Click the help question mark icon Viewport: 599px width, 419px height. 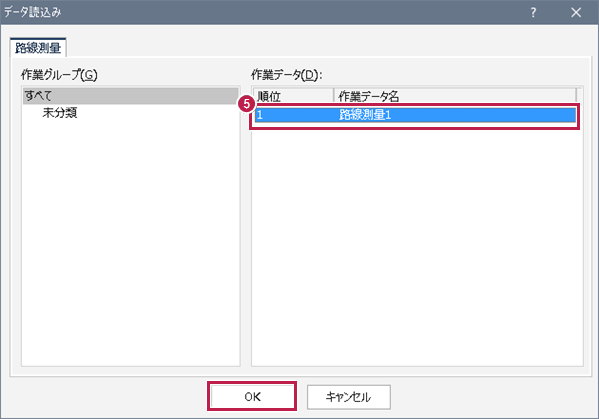[533, 13]
